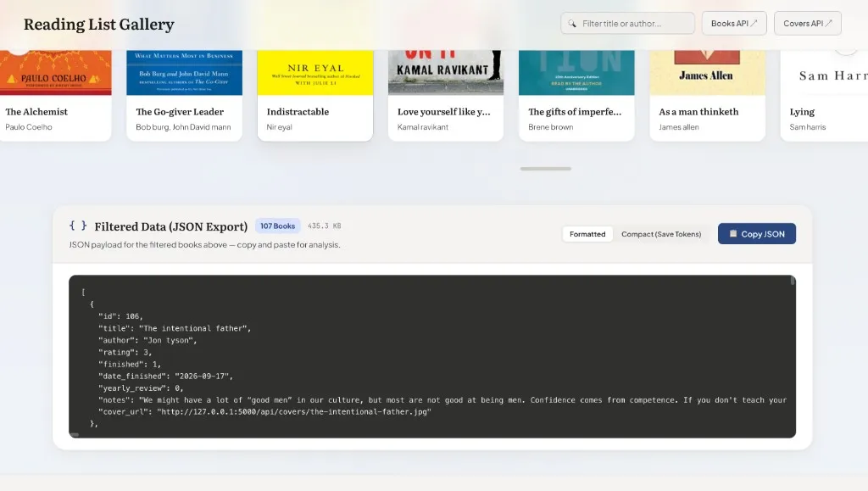
Task: Click the "finished": 1 JSON line
Action: [130, 365]
